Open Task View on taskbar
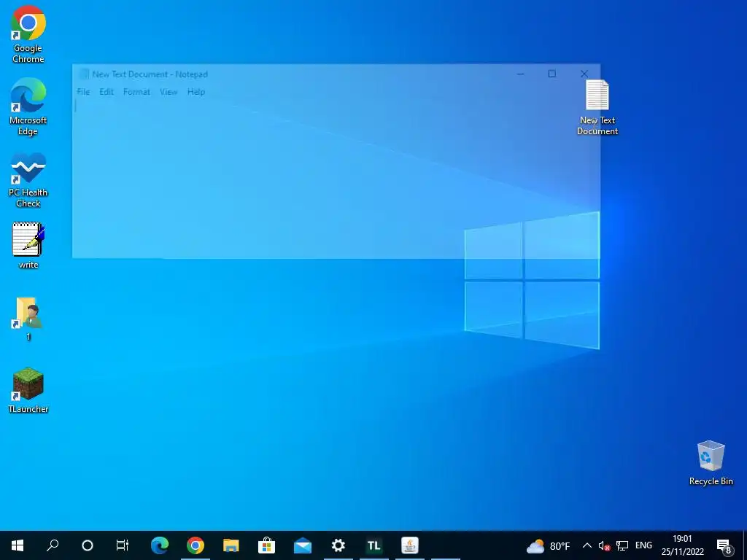Viewport: 747px width, 560px height. [123, 545]
